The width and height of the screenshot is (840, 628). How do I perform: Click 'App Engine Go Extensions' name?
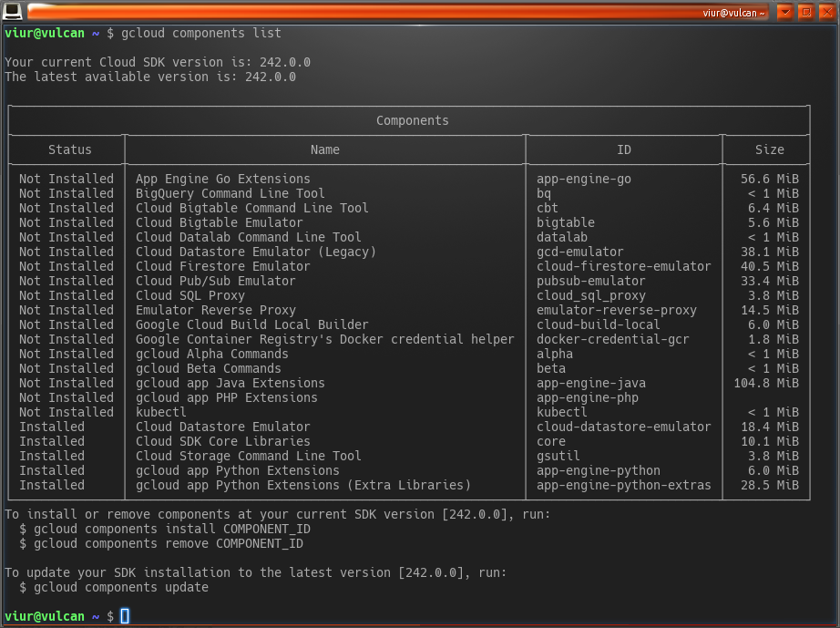point(223,179)
